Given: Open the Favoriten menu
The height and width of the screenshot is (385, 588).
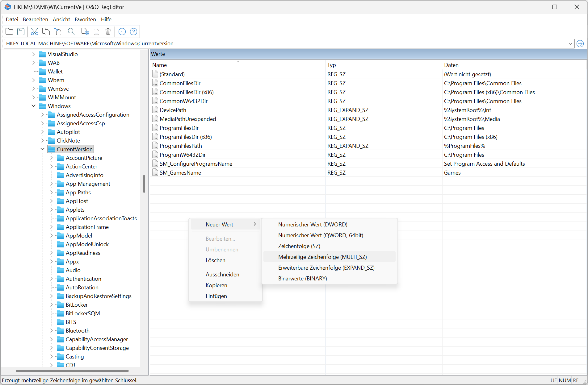Looking at the screenshot, I should point(85,19).
